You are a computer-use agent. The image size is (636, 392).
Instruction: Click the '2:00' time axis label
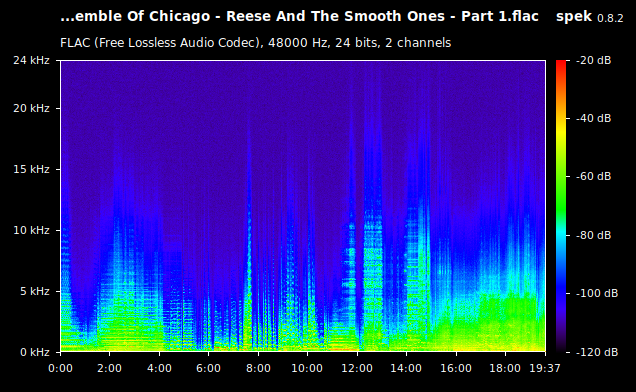[110, 368]
